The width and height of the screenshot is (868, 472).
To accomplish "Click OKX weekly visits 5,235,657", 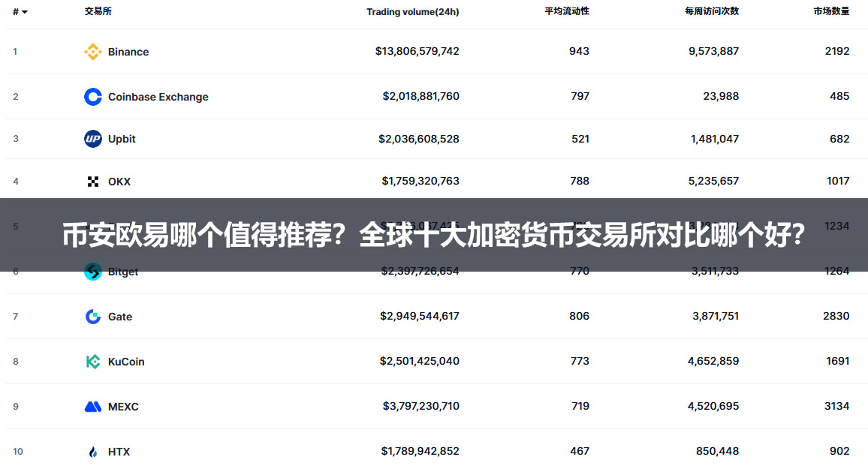I will [713, 180].
